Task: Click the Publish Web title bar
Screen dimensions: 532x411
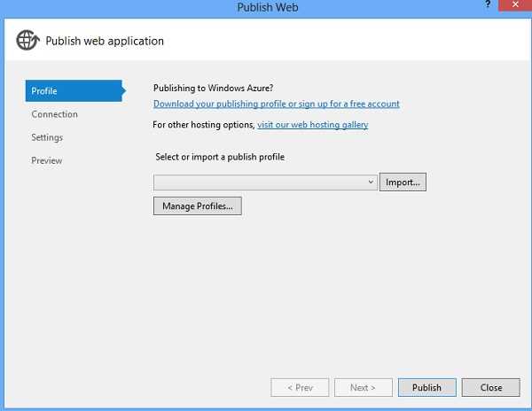Action: click(x=268, y=8)
